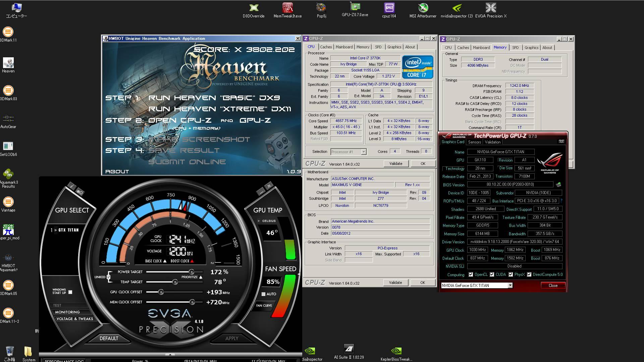
Task: Open Graphics tab in CPU-Z Memory window
Action: [x=531, y=48]
